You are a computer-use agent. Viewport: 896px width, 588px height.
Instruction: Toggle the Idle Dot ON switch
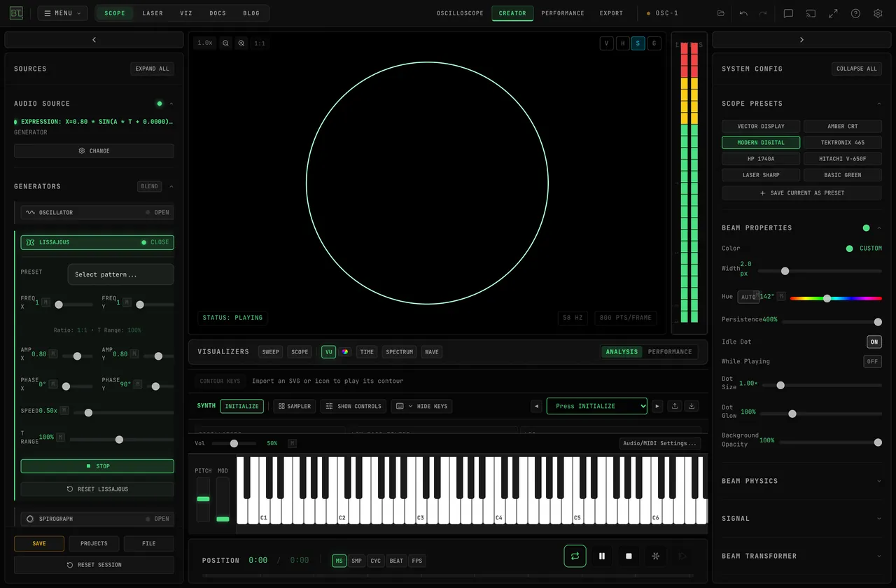[x=874, y=342]
